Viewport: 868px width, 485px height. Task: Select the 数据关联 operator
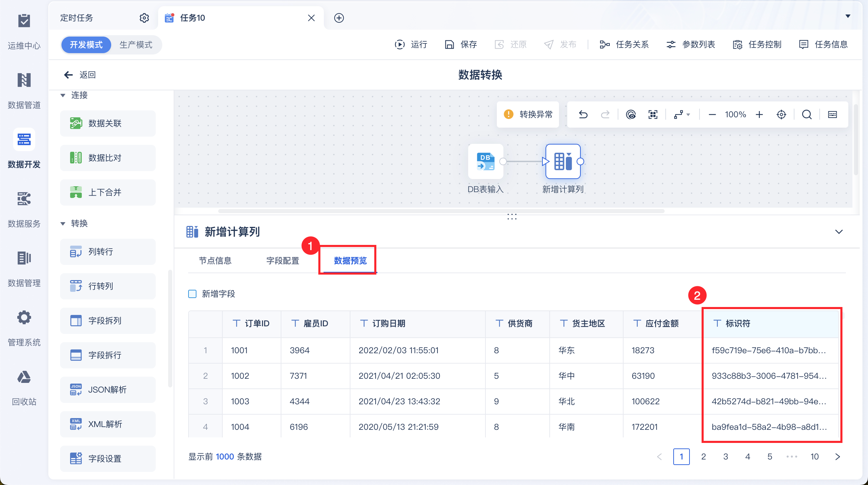tap(108, 123)
